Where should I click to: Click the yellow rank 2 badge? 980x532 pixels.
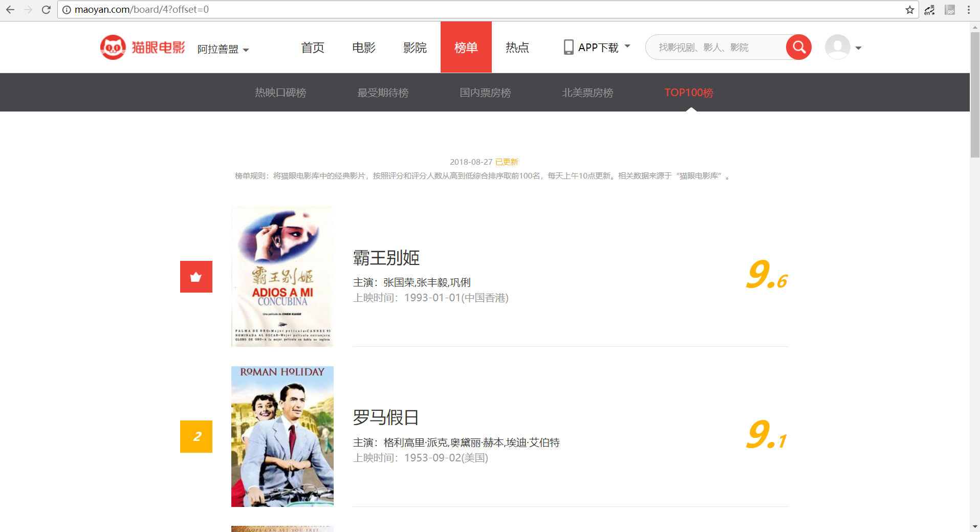tap(196, 436)
